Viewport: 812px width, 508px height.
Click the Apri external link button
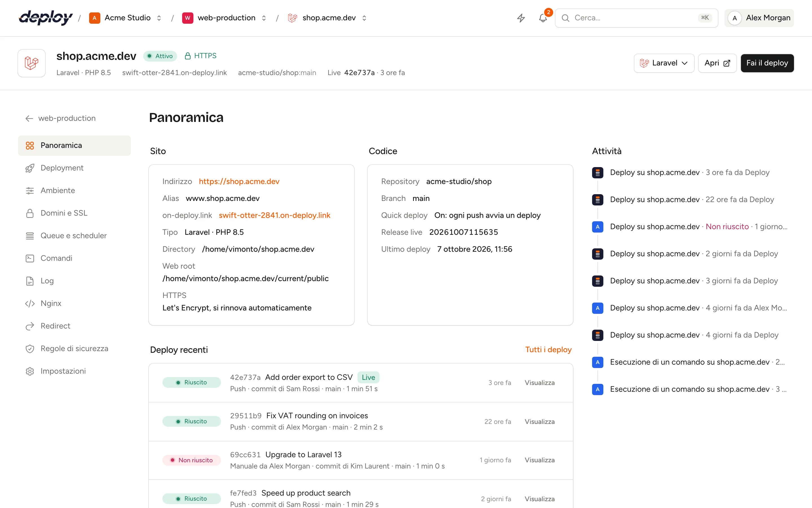pyautogui.click(x=717, y=63)
